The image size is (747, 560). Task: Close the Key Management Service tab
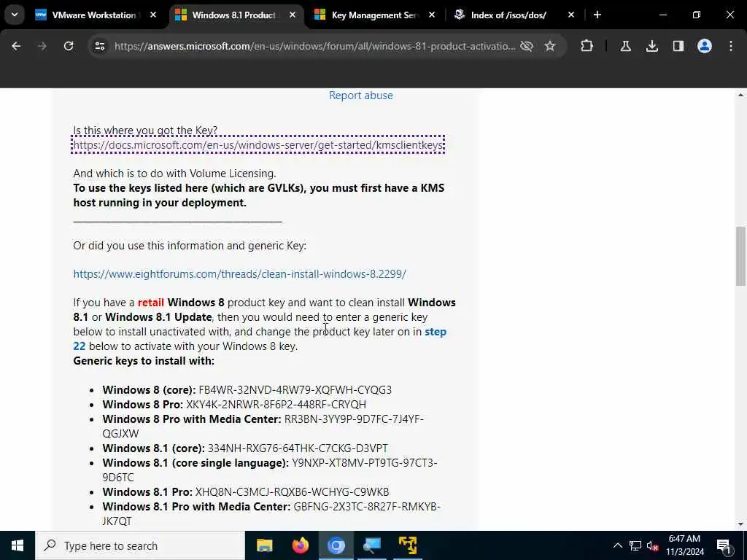point(432,15)
